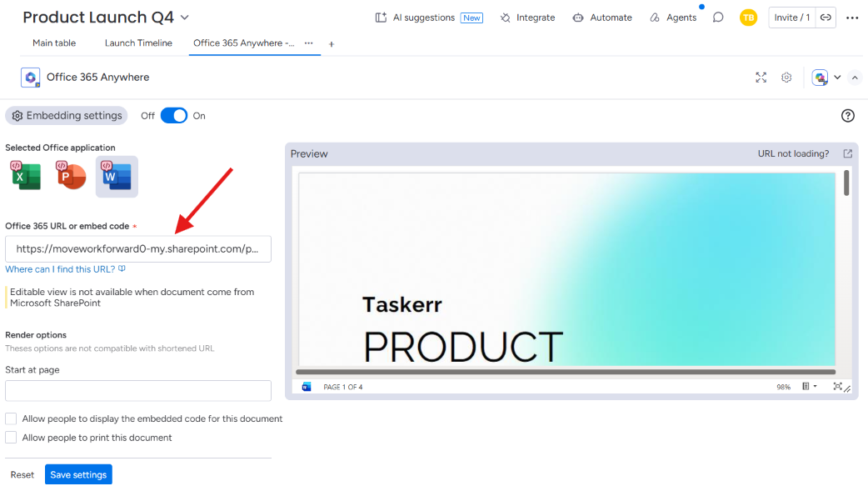Open the Agents panel

click(x=672, y=18)
